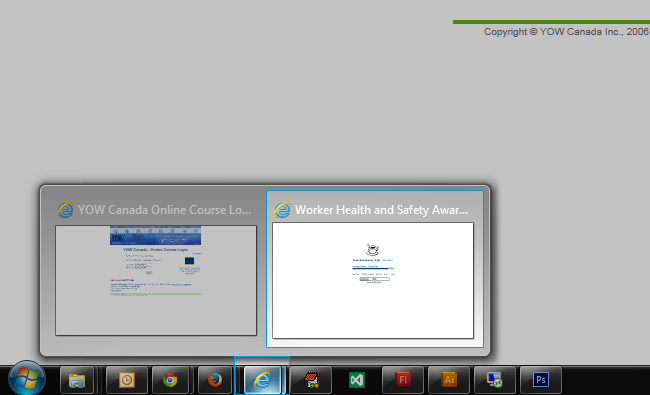
Task: Open Windows Explorer from the taskbar
Action: click(x=77, y=380)
